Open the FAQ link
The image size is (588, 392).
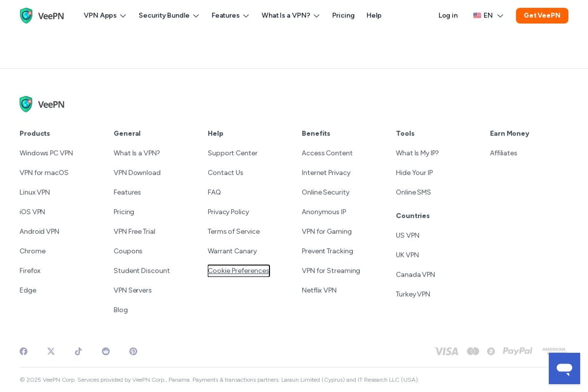[x=214, y=192]
